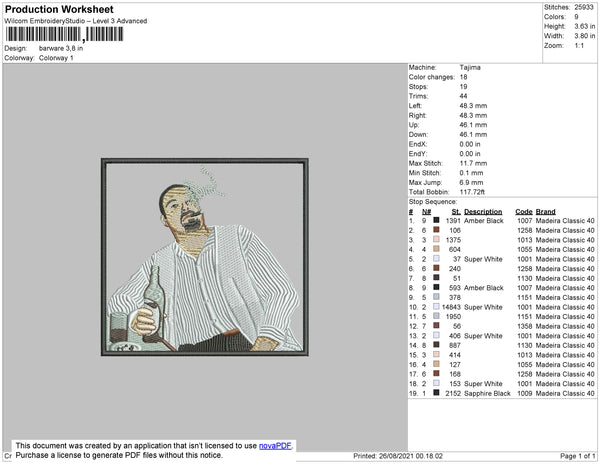Click the Left value 48.3 mm
The width and height of the screenshot is (600, 464).
473,106
